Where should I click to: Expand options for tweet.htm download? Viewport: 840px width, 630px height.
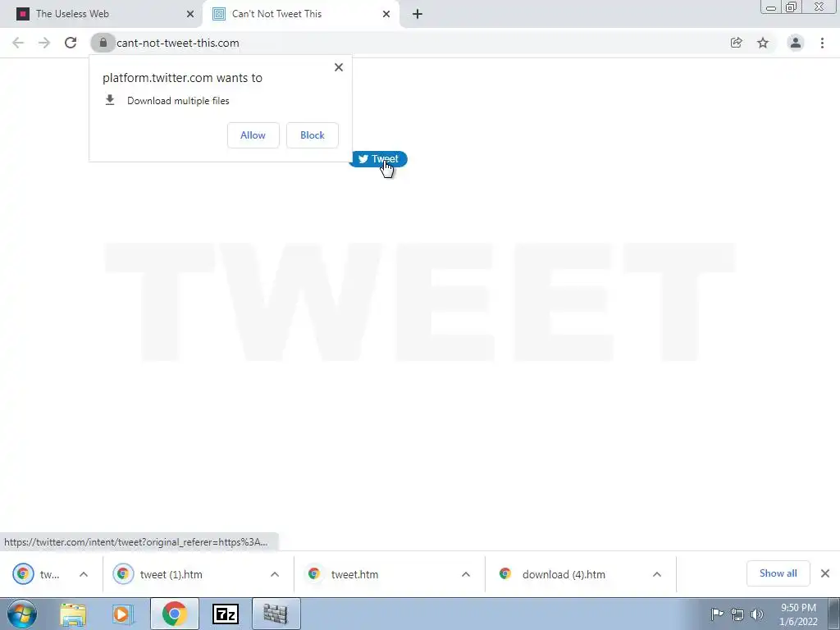[x=466, y=574]
